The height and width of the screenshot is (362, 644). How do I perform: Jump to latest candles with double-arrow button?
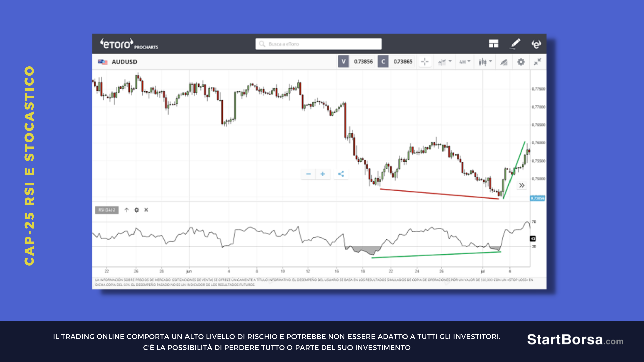(522, 185)
